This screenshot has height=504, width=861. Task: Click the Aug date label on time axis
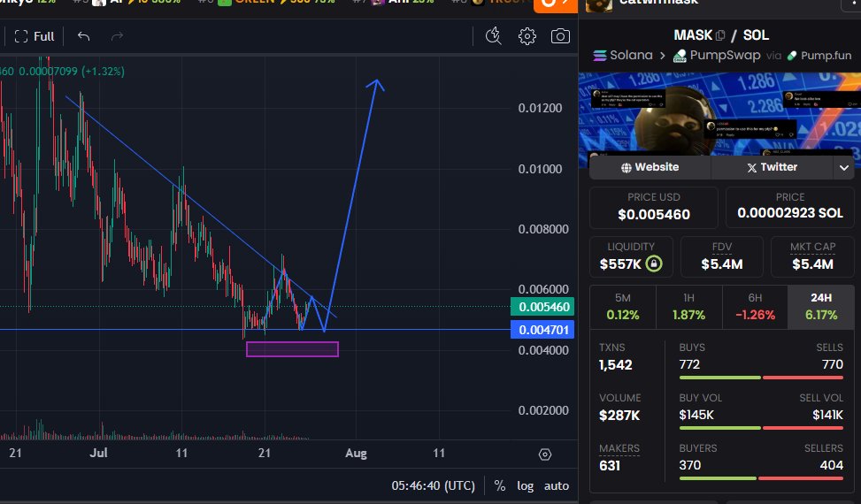click(356, 454)
